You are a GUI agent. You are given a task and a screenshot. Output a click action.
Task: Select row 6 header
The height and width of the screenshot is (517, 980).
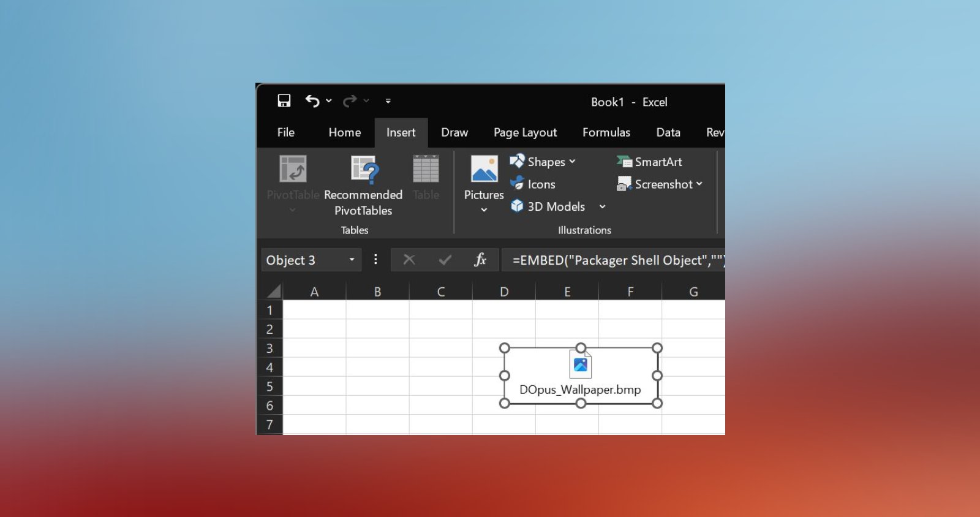pos(269,405)
